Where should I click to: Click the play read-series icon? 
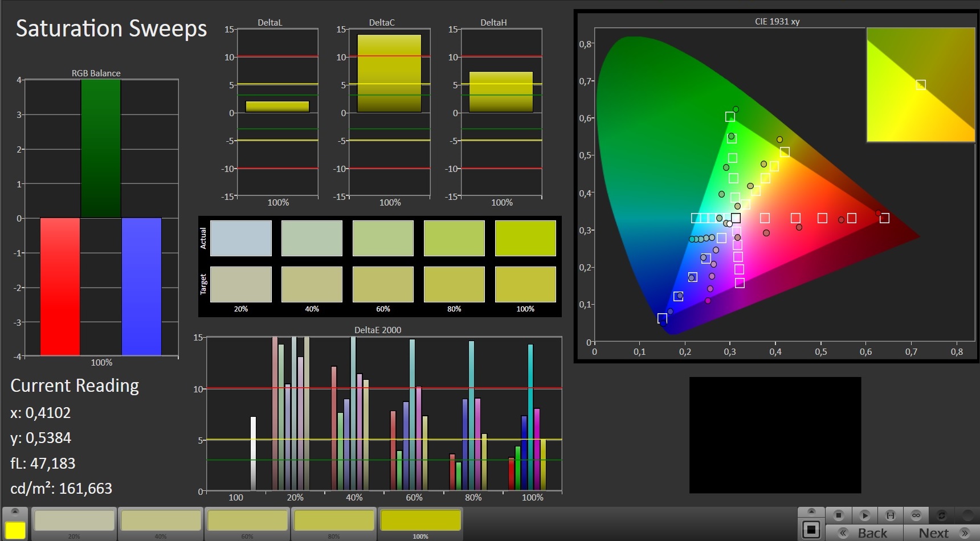[864, 515]
